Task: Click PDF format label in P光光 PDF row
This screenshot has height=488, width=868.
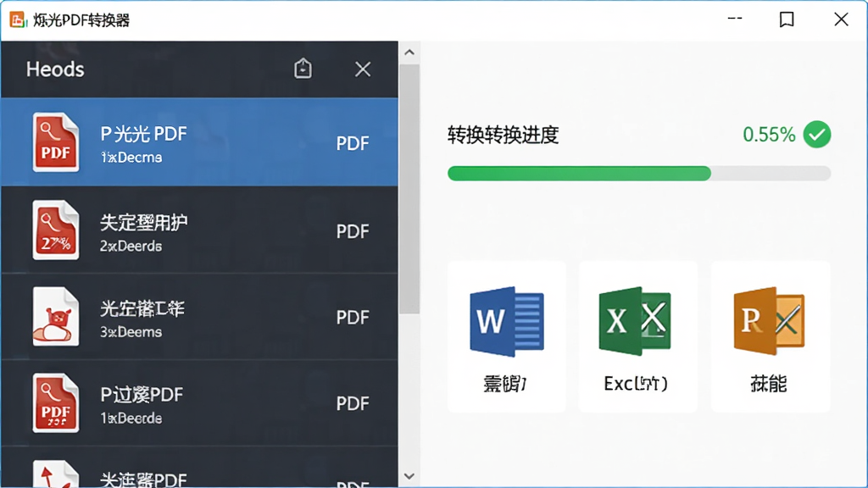Action: tap(353, 144)
